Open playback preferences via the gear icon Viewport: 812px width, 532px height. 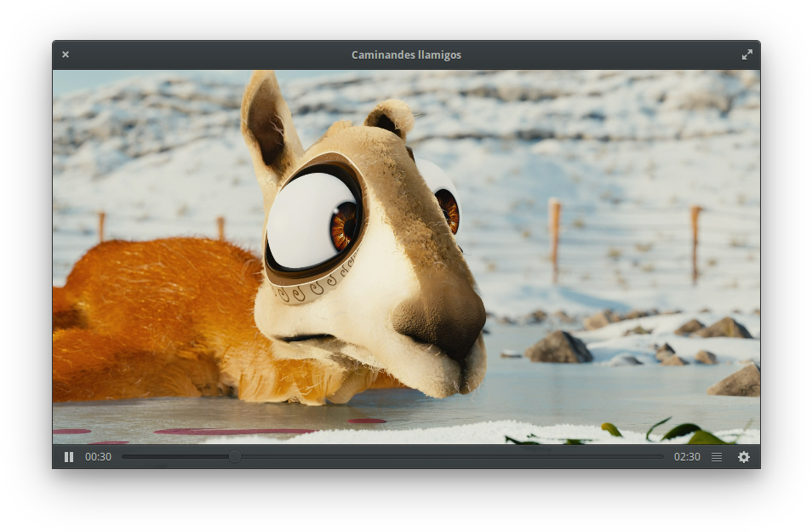tap(744, 457)
